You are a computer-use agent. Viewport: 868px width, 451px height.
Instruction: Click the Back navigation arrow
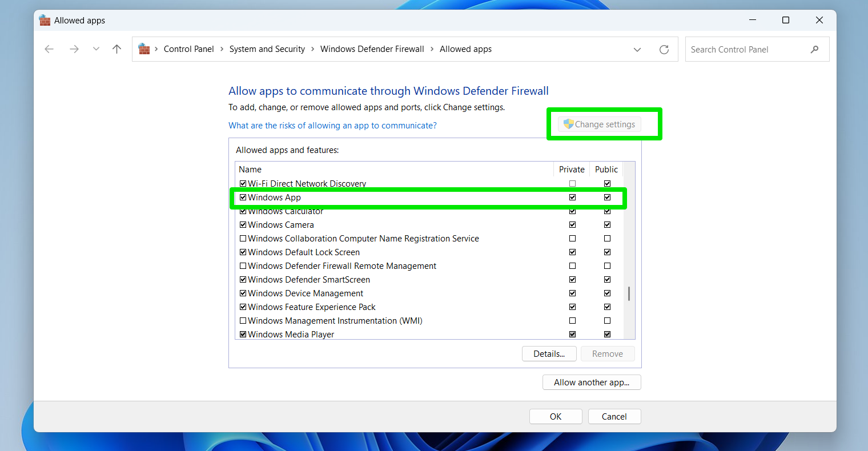pos(49,49)
